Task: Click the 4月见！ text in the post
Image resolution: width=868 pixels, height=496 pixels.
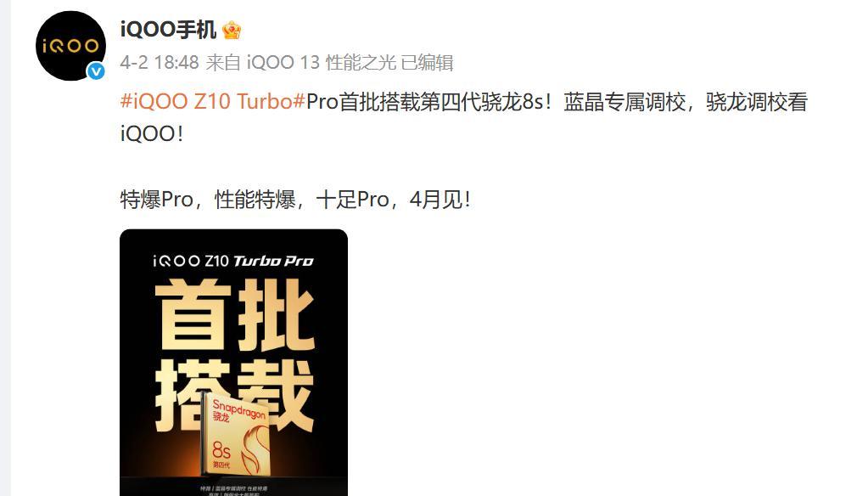Action: pos(440,200)
